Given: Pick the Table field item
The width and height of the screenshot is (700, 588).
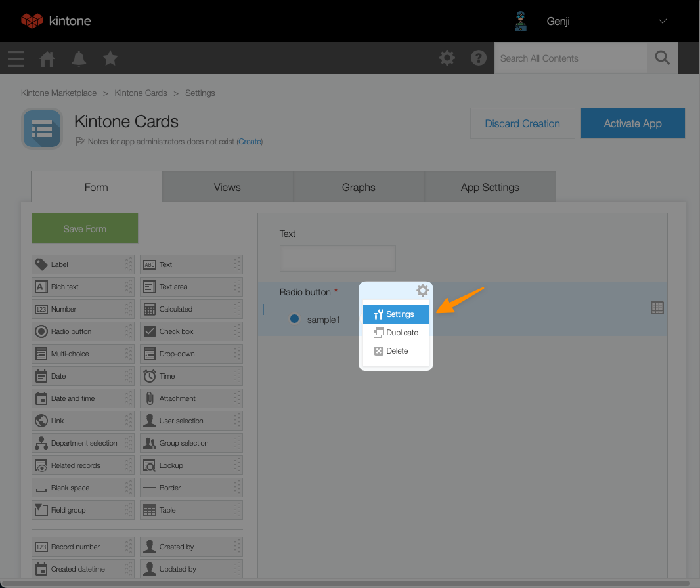Looking at the screenshot, I should point(191,510).
